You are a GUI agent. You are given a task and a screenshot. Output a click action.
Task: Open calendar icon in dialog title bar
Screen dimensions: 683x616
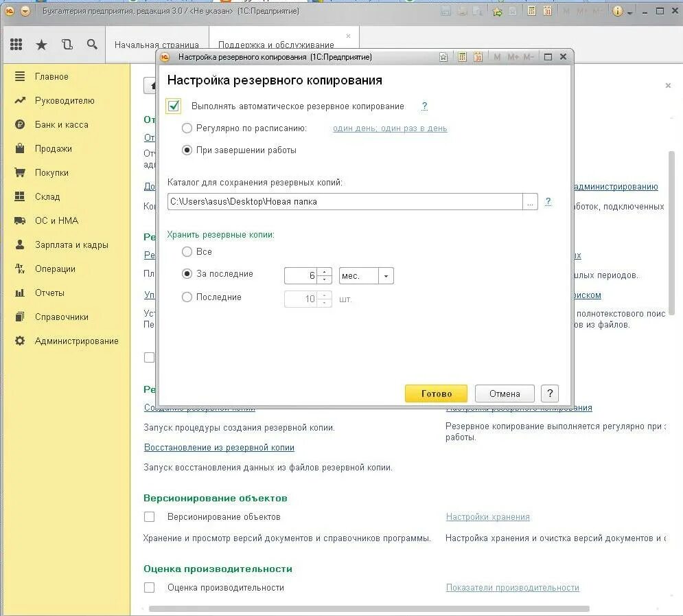[478, 57]
